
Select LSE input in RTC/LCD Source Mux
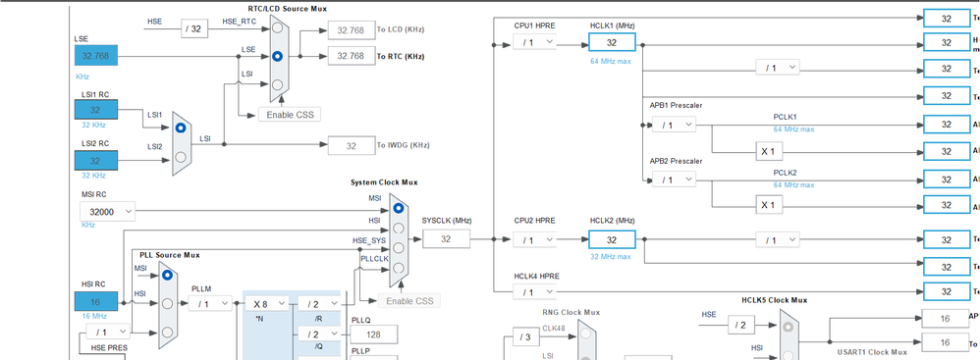coord(277,56)
